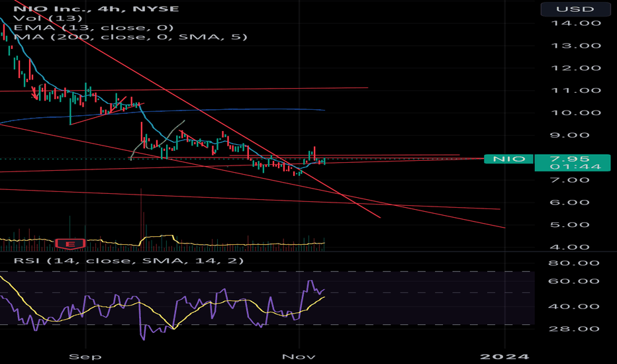Click the 12.00 price axis label

(x=576, y=68)
